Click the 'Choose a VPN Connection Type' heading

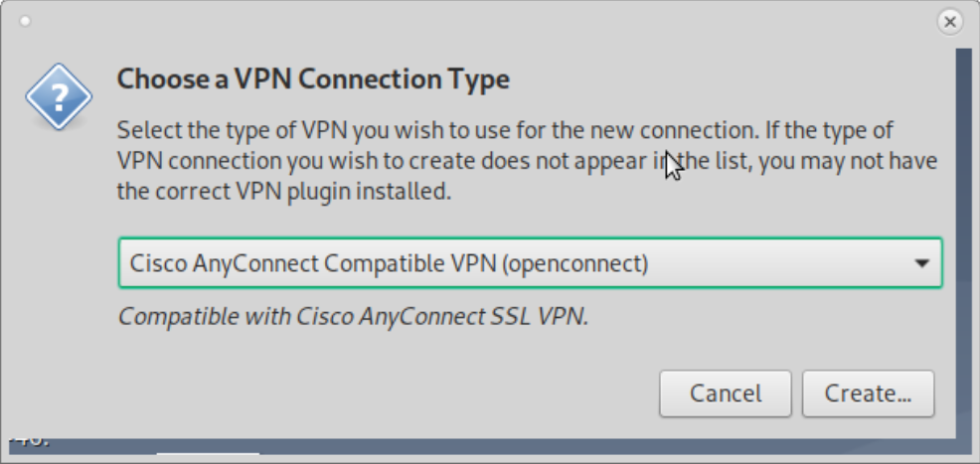313,79
